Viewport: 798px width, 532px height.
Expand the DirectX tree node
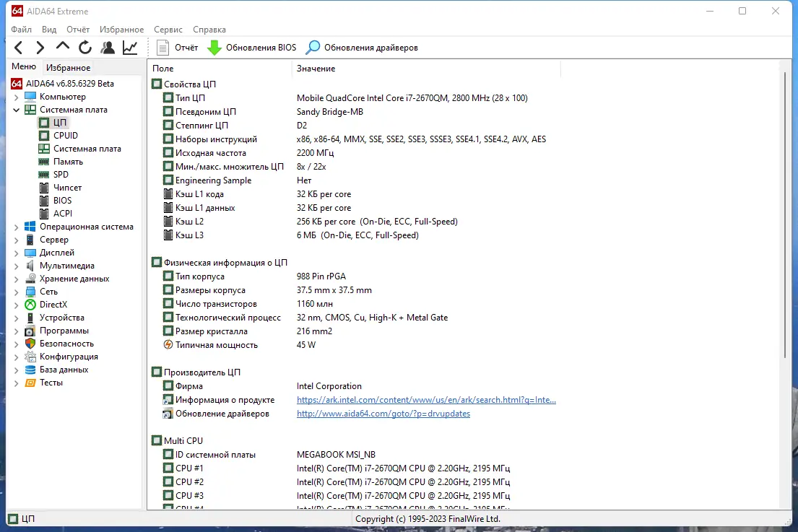(17, 305)
